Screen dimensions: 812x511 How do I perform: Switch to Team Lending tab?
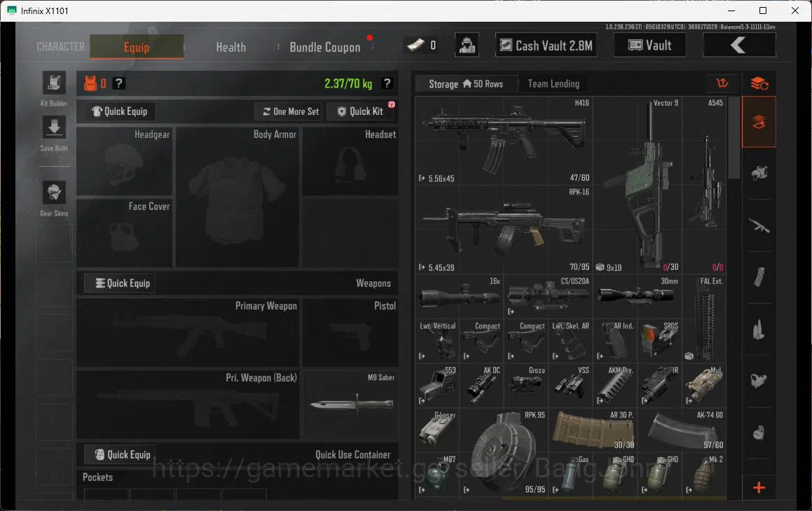click(x=553, y=84)
